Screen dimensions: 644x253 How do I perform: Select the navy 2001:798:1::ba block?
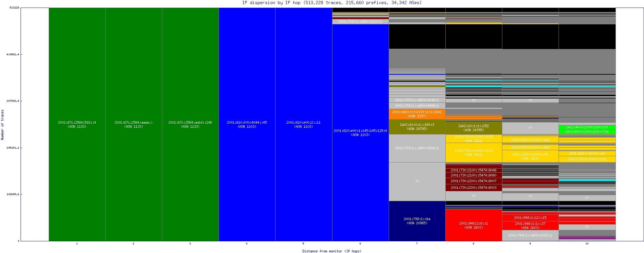417,221
